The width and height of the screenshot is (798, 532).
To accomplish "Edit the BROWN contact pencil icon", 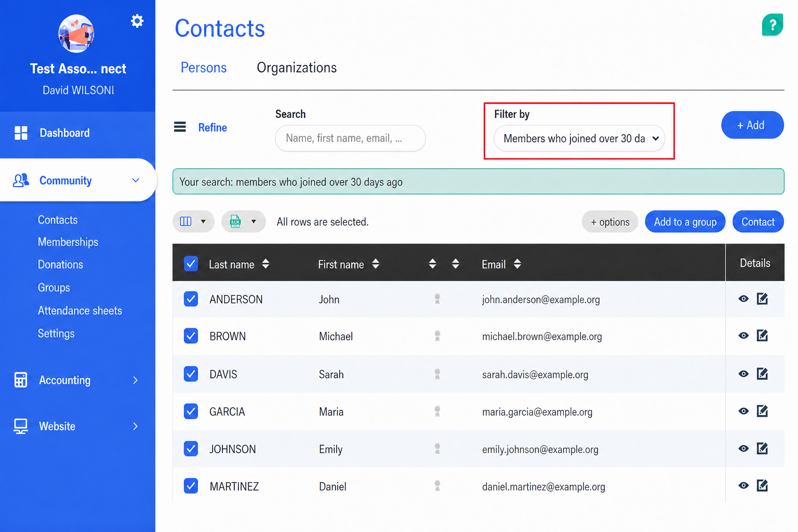I will point(762,336).
